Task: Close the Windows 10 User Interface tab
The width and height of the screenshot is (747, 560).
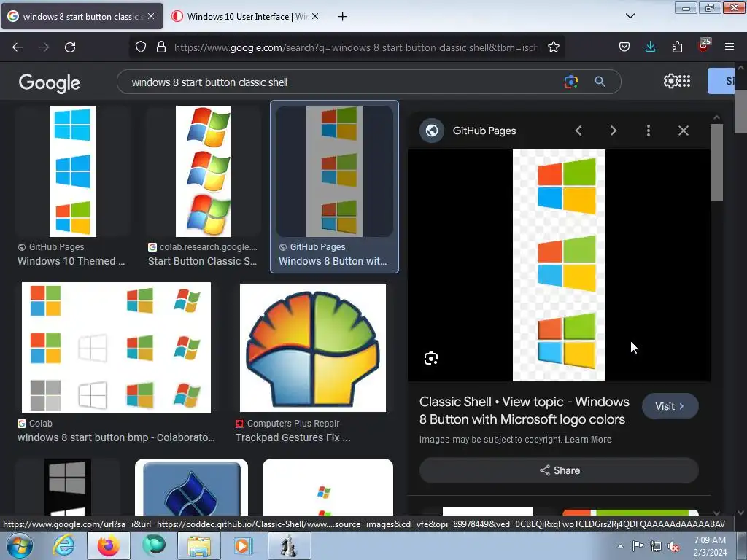Action: [x=315, y=16]
